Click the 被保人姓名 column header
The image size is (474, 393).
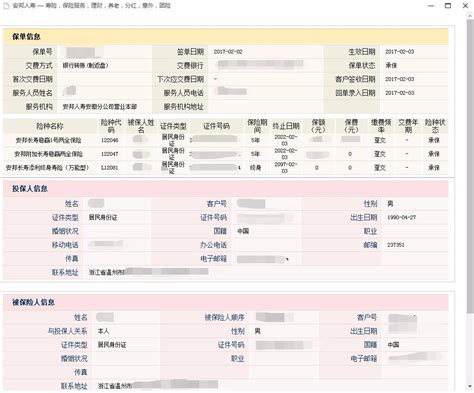pyautogui.click(x=141, y=126)
